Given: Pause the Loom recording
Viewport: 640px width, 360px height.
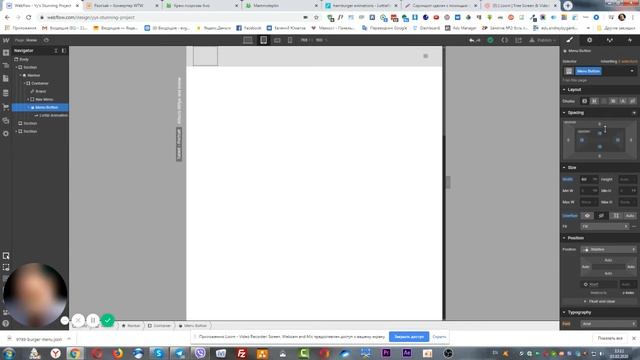Looking at the screenshot, I should (x=93, y=320).
